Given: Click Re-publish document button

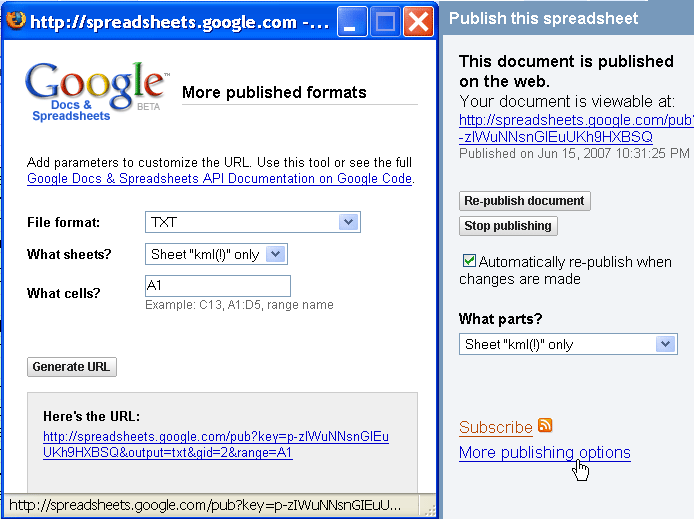Looking at the screenshot, I should [x=524, y=201].
